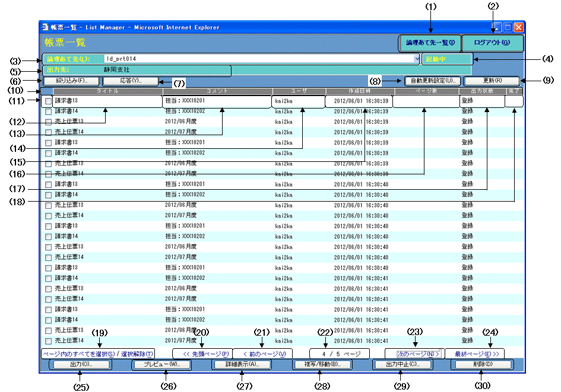Screen dimensions: 561x392
Task: Sort by the 作成日時 column header
Action: coord(359,91)
